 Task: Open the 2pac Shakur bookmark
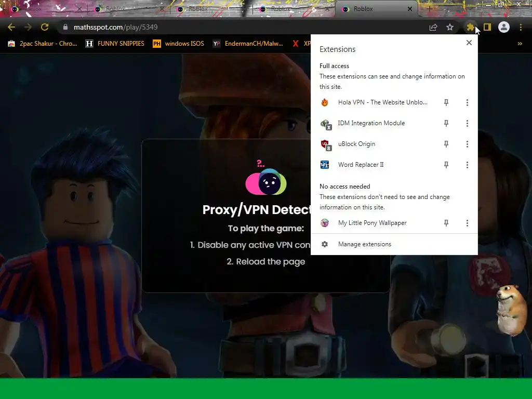pyautogui.click(x=43, y=44)
